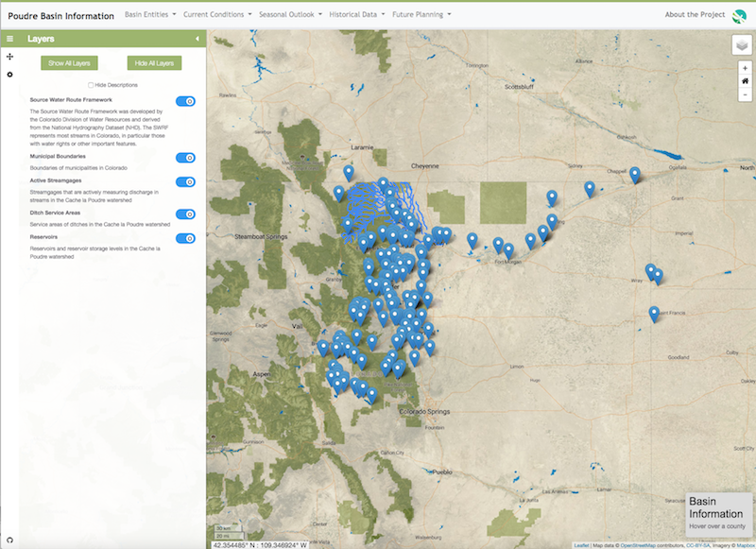The image size is (756, 549).
Task: Open the About the Project page
Action: coord(693,15)
